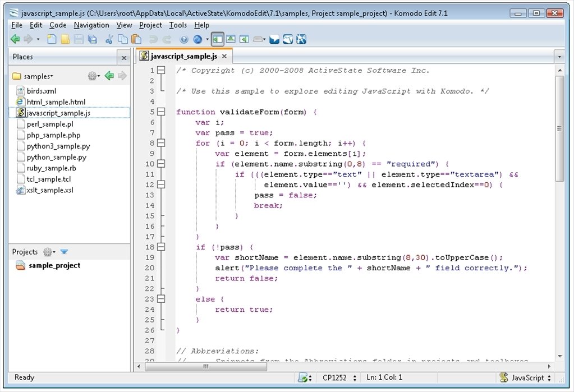Go to next directory in Places
This screenshot has width=574, height=392.
(122, 76)
